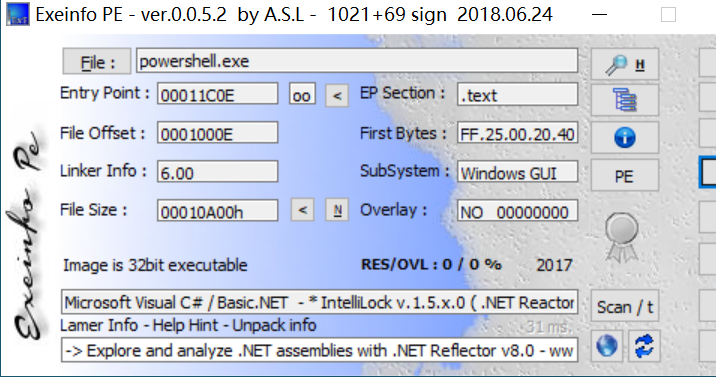Click the Exeinfo PE title bar app icon
The height and width of the screenshot is (377, 716).
click(x=18, y=14)
